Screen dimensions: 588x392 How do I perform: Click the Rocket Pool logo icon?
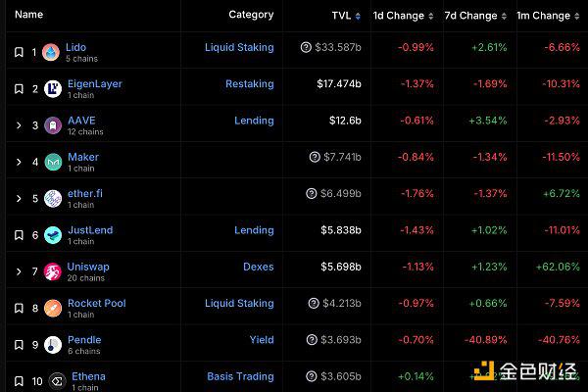click(53, 308)
